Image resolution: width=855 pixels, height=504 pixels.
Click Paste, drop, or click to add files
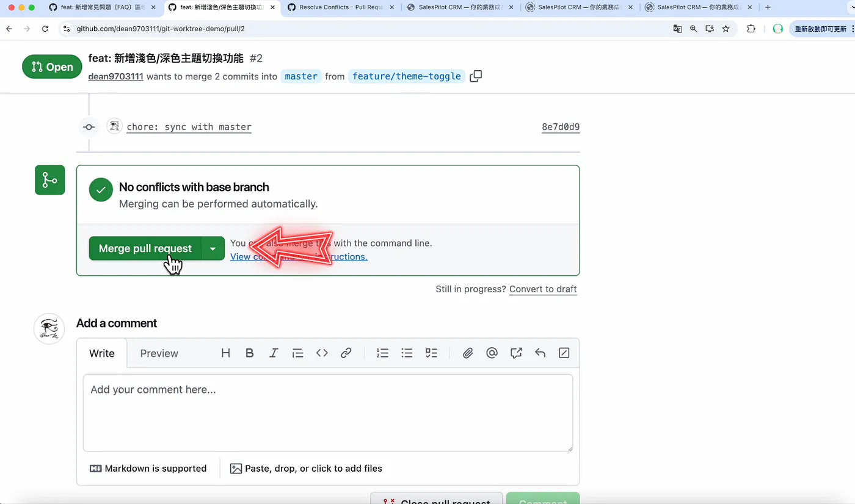(306, 469)
